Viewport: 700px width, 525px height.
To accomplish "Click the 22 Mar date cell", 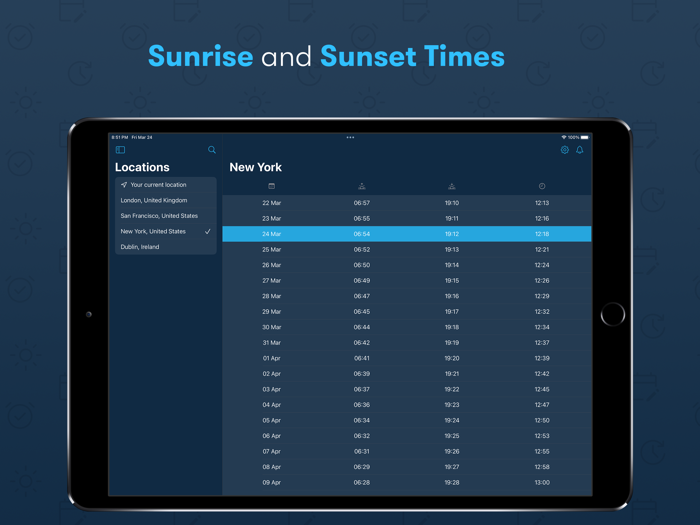I will (x=271, y=203).
